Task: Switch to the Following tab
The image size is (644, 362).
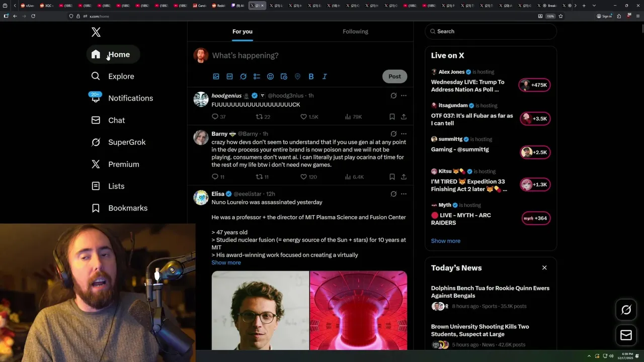Action: (x=356, y=31)
